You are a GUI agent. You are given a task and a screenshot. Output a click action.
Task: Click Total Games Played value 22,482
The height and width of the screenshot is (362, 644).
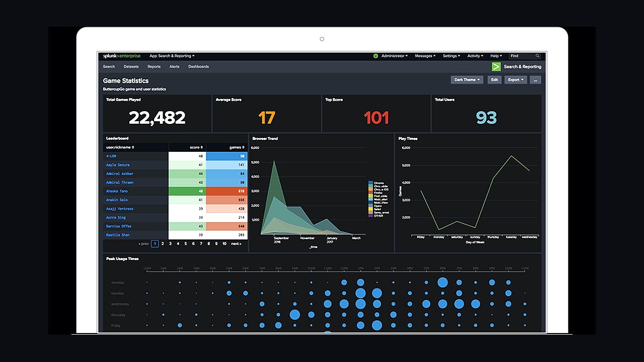(x=157, y=118)
